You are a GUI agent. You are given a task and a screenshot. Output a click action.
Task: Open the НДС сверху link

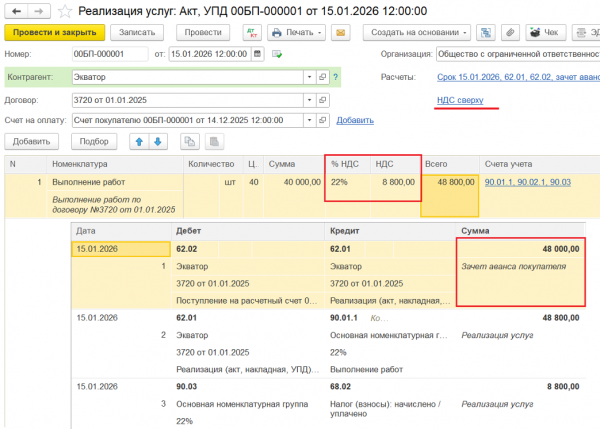click(x=462, y=99)
